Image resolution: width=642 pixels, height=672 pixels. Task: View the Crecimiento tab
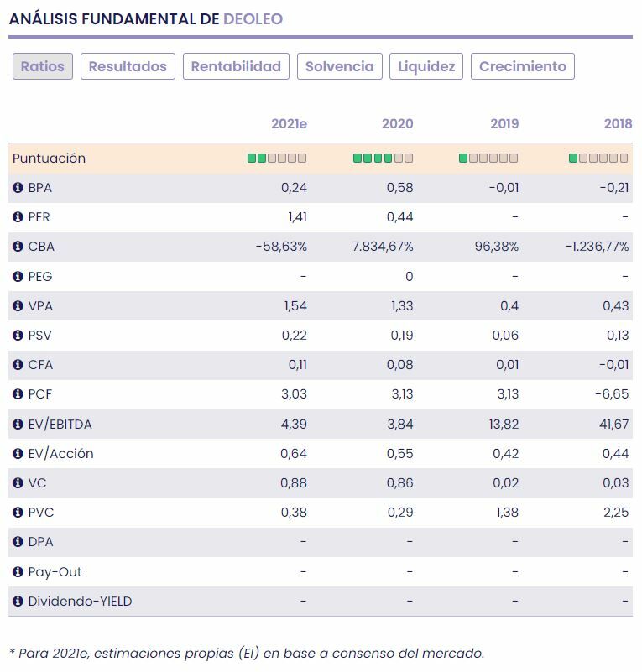pos(522,66)
